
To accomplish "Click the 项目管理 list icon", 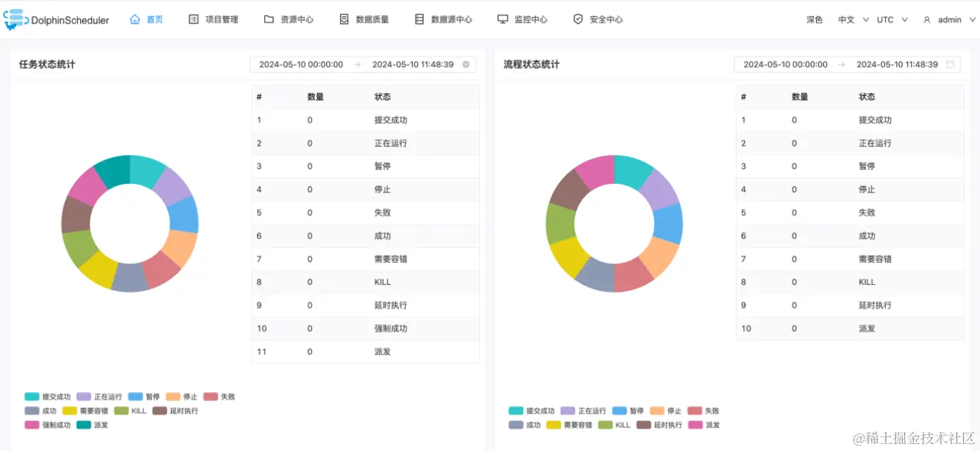I will 194,19.
